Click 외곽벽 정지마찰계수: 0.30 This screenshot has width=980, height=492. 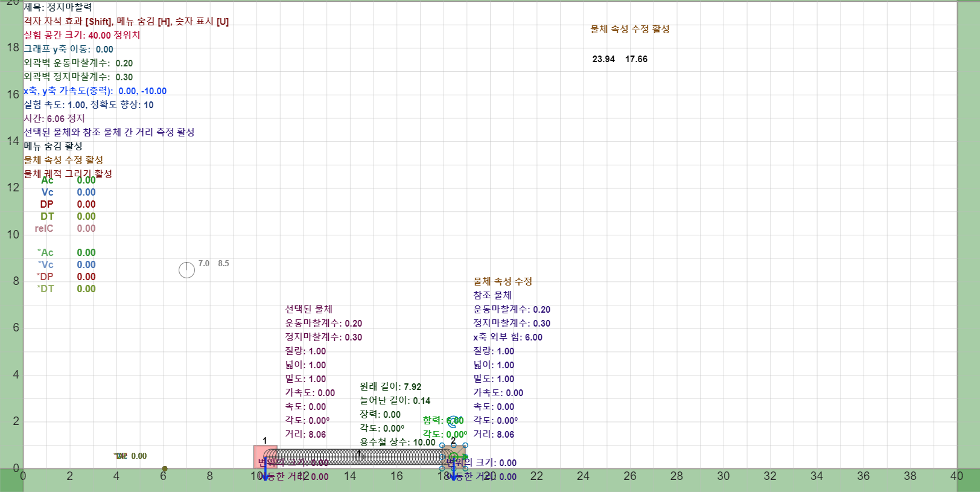click(x=78, y=77)
